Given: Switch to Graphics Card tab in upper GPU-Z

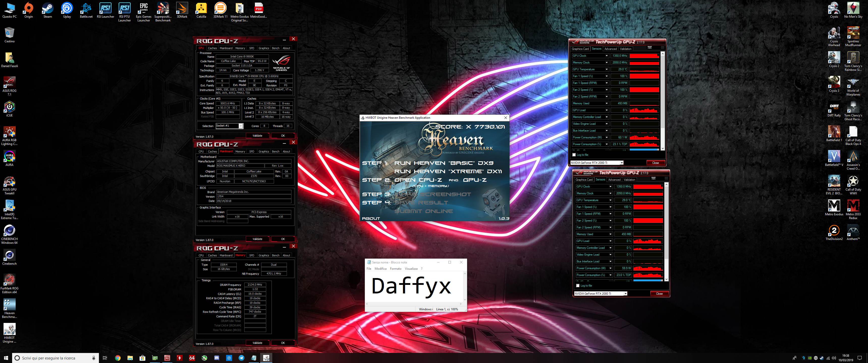Looking at the screenshot, I should point(580,49).
